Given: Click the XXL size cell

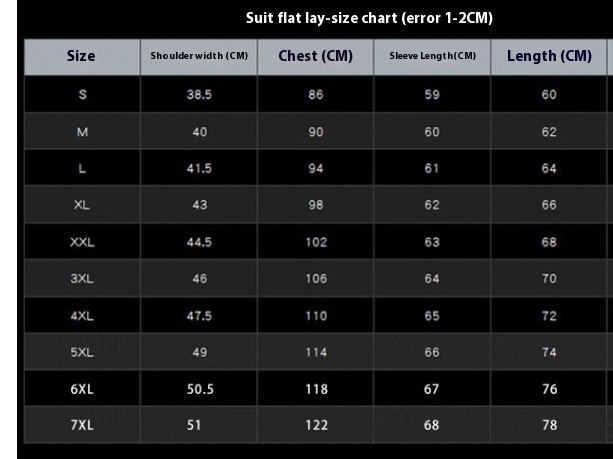Looking at the screenshot, I should [82, 242].
